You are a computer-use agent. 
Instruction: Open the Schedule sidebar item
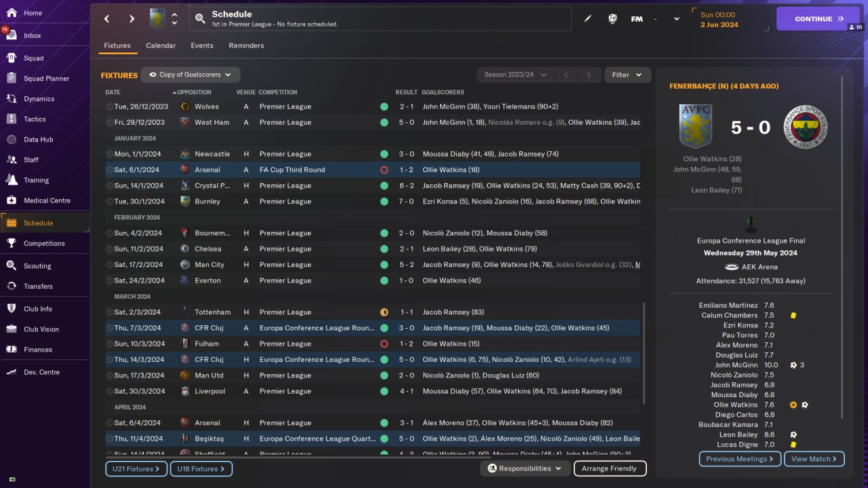tap(45, 223)
